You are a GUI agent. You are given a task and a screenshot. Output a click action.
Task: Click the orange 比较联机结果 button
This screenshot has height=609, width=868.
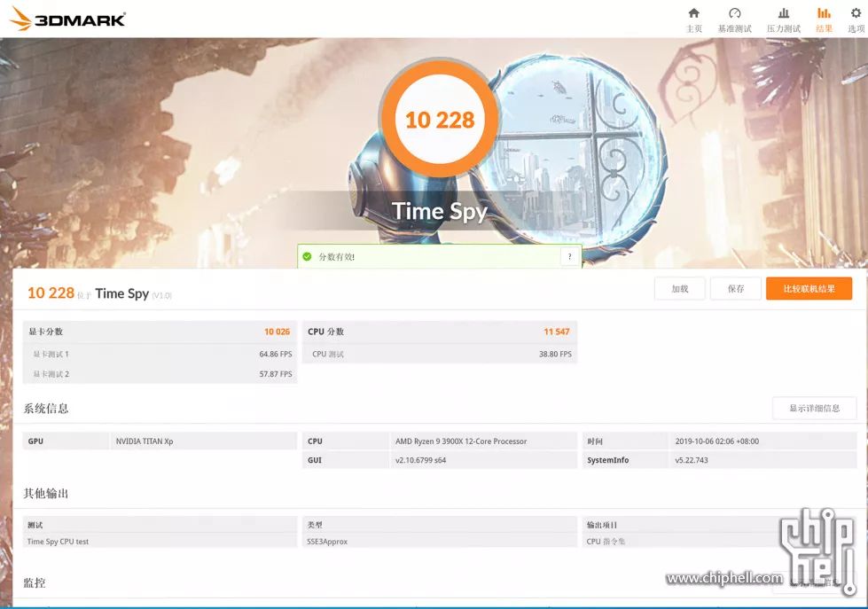[809, 288]
